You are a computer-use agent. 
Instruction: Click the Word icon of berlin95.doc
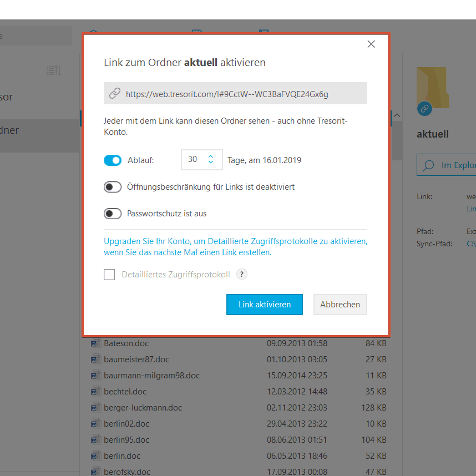pos(95,440)
